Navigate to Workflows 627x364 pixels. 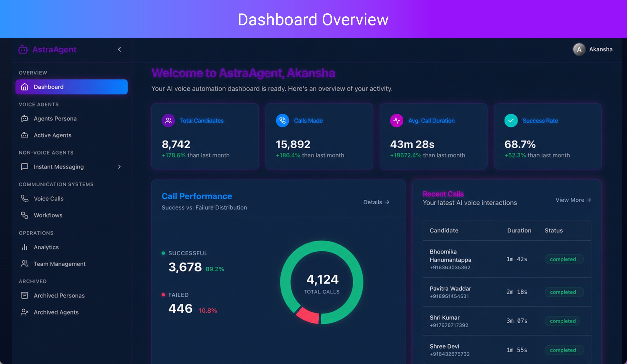(x=48, y=215)
